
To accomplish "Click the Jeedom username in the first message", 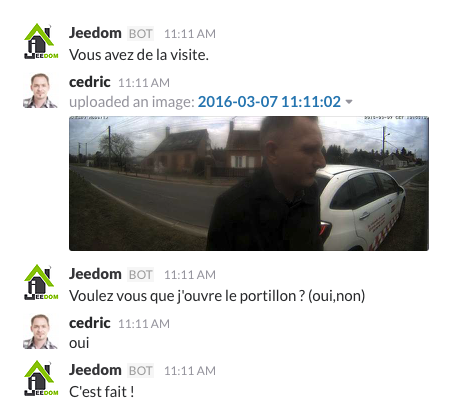I will coord(95,33).
